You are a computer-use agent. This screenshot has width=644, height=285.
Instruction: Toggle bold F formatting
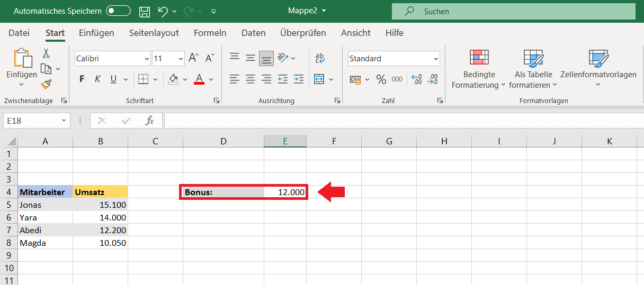point(82,79)
